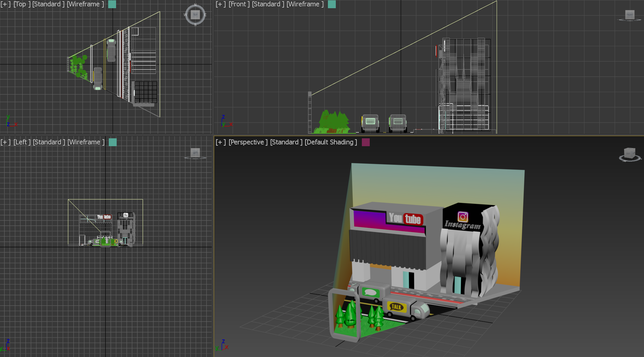Open the [+] menu in Top viewport
The width and height of the screenshot is (644, 357).
click(x=5, y=4)
